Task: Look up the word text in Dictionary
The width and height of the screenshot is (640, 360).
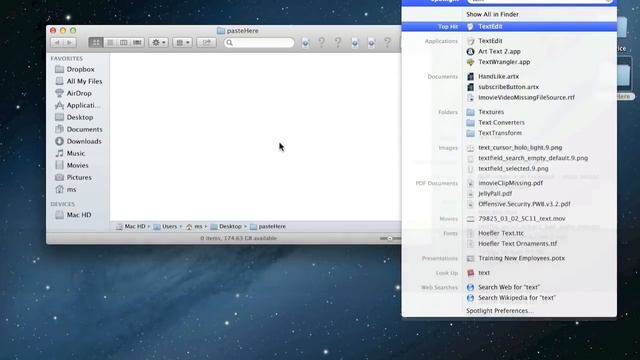Action: (x=484, y=273)
